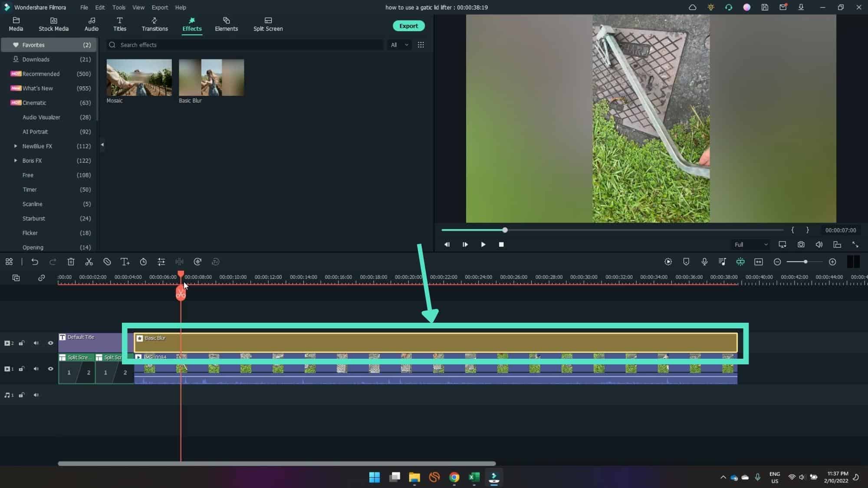The image size is (868, 488).
Task: Select the Favorites category
Action: point(49,45)
